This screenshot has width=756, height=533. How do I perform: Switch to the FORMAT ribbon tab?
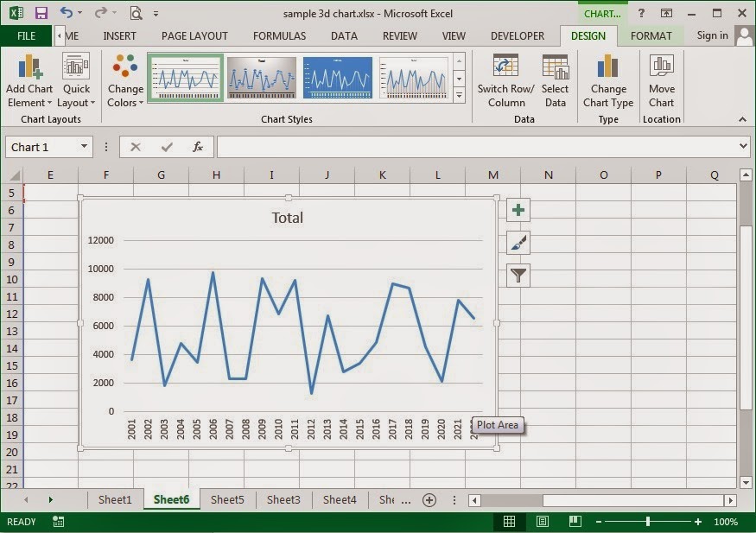click(651, 35)
